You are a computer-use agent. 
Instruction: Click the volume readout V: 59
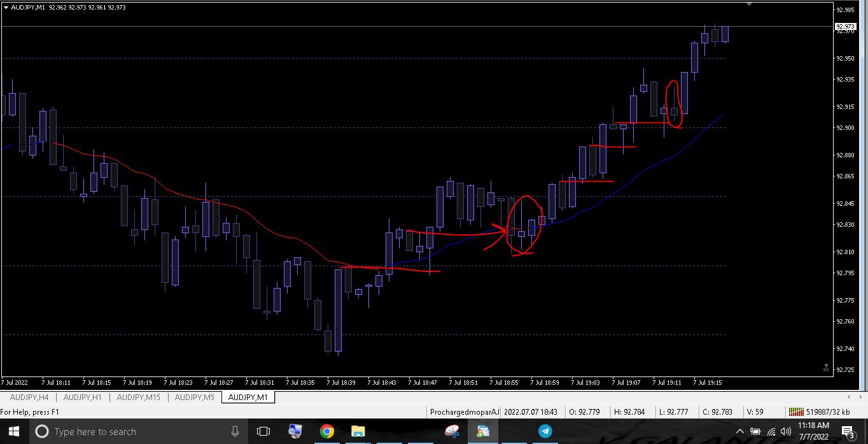point(755,412)
